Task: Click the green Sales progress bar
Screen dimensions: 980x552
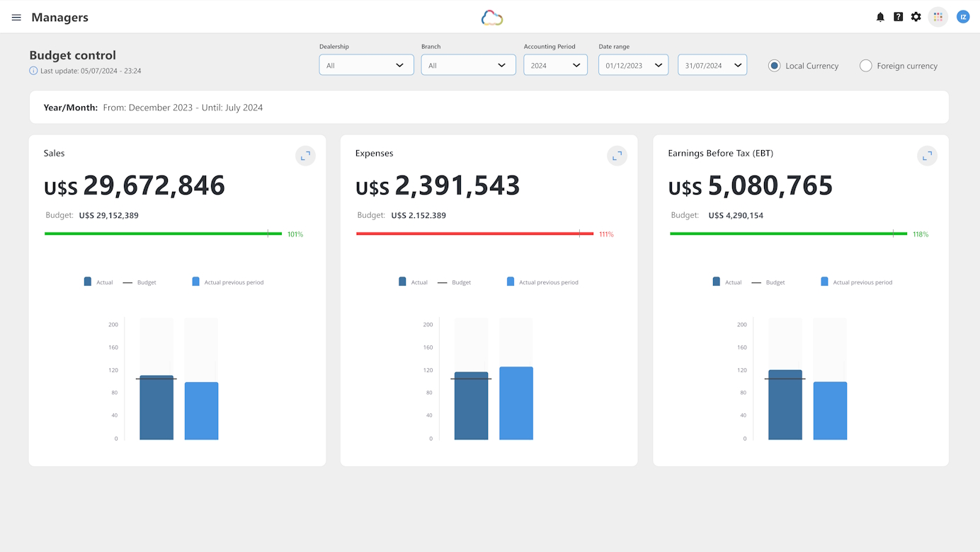Action: (x=163, y=234)
